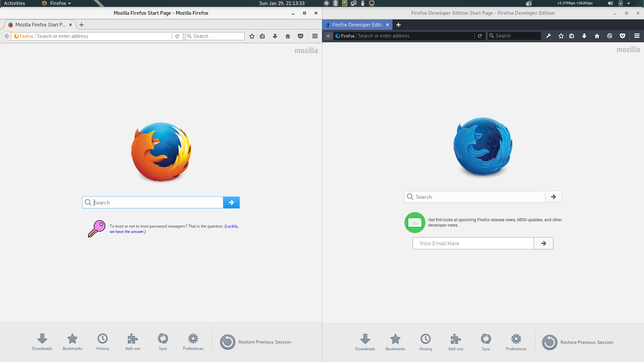Close the Firefox Developer Edition tab

pyautogui.click(x=387, y=25)
